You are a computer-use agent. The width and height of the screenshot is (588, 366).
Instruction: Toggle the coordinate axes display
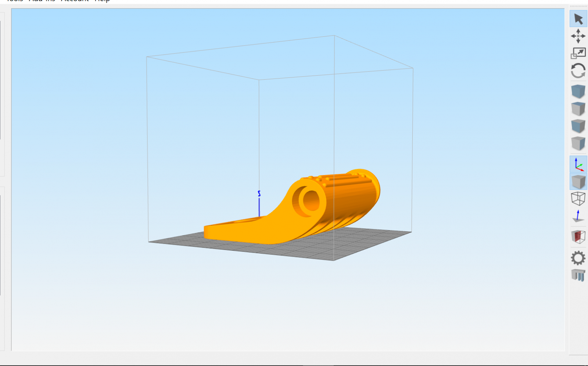click(x=578, y=164)
